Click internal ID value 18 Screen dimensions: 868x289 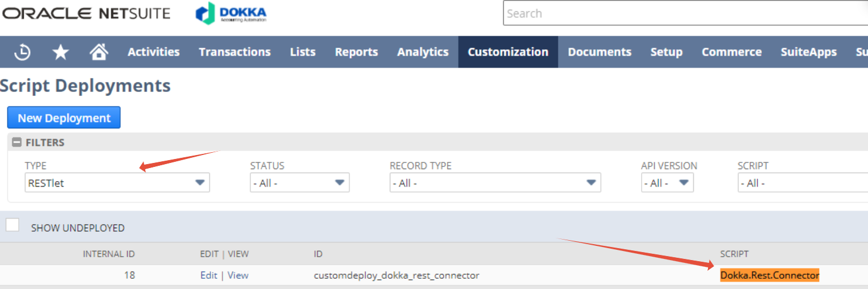129,275
